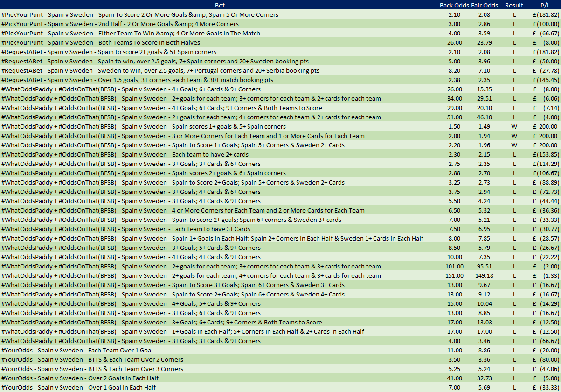
Task: Click the #YourOdds 'Each Team Over 1 Goal' bet
Action: [77, 350]
